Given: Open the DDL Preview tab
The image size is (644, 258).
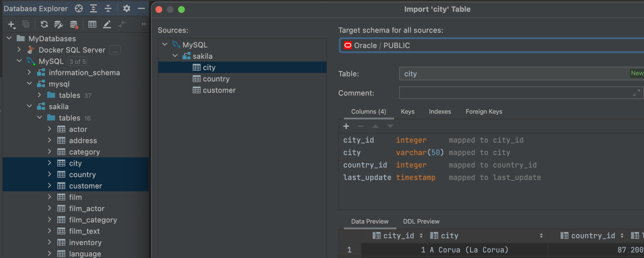Looking at the screenshot, I should 421,221.
